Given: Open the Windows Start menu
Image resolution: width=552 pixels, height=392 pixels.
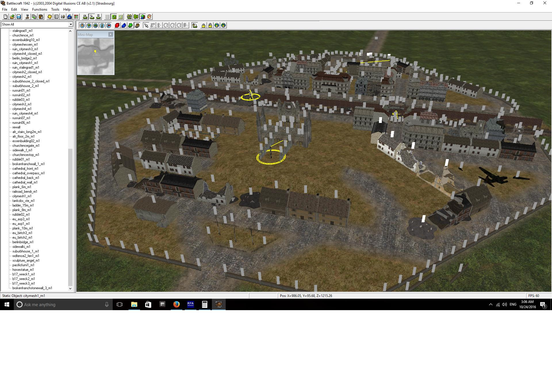Looking at the screenshot, I should click(x=7, y=304).
